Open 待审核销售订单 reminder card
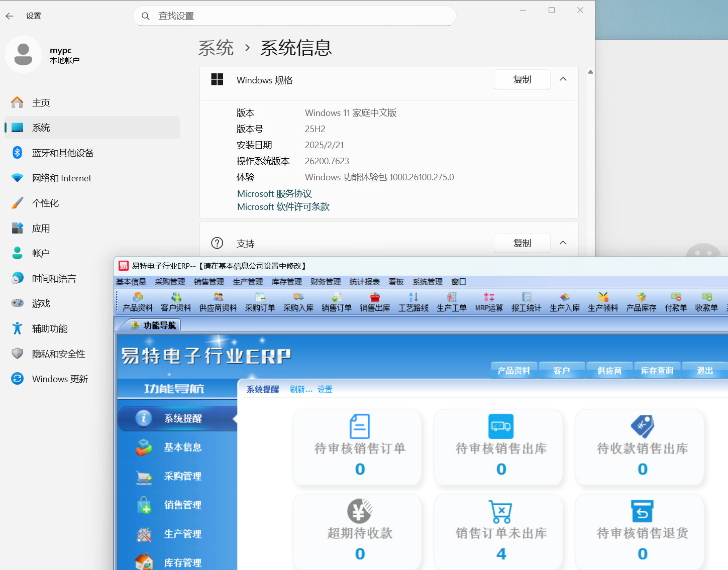This screenshot has width=728, height=570. pyautogui.click(x=357, y=446)
